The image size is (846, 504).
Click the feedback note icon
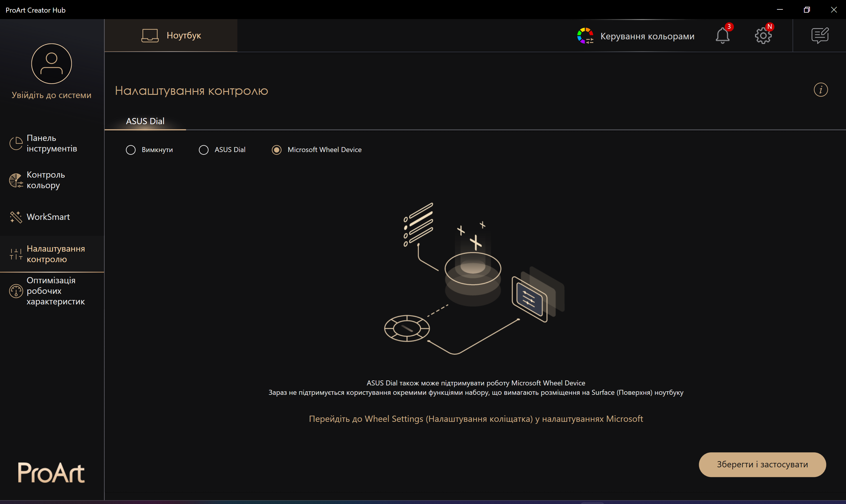pyautogui.click(x=820, y=35)
